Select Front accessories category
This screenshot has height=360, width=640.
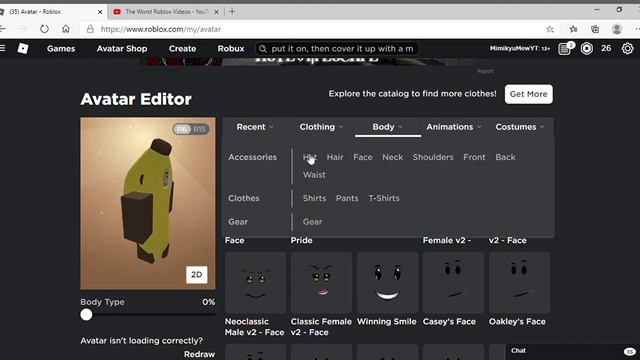[474, 157]
